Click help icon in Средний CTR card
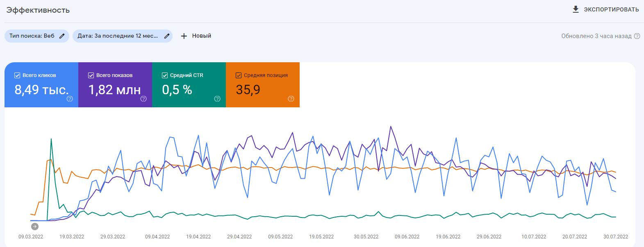This screenshot has height=247, width=644. point(217,99)
